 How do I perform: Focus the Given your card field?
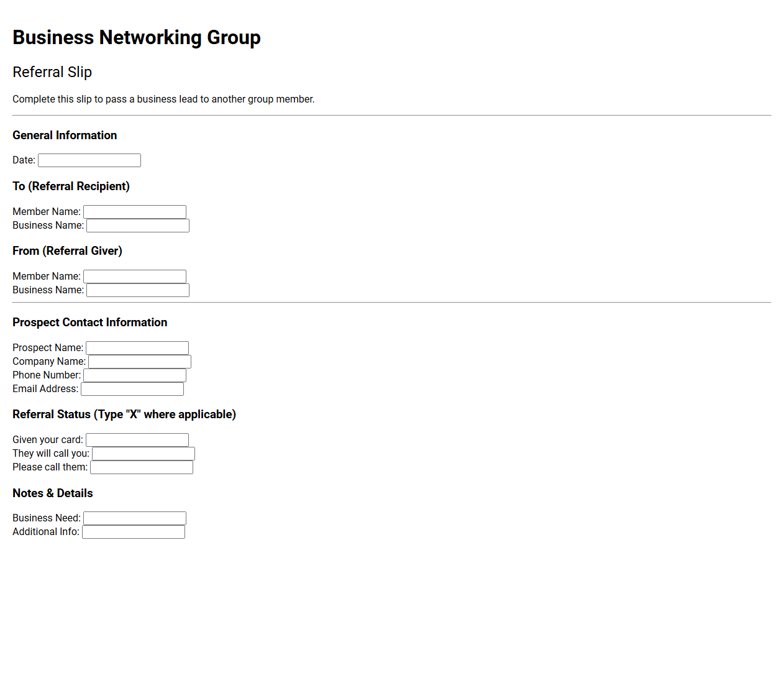pyautogui.click(x=137, y=440)
